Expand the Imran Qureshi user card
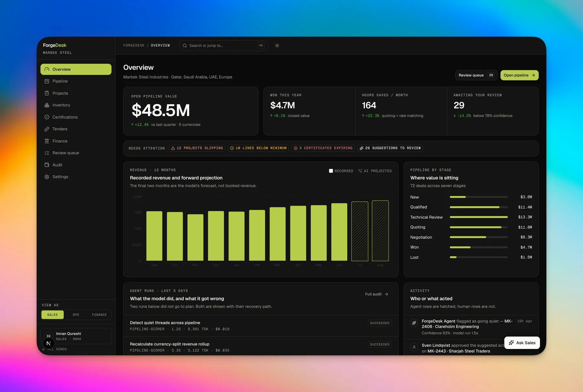The height and width of the screenshot is (392, 583). tap(76, 336)
